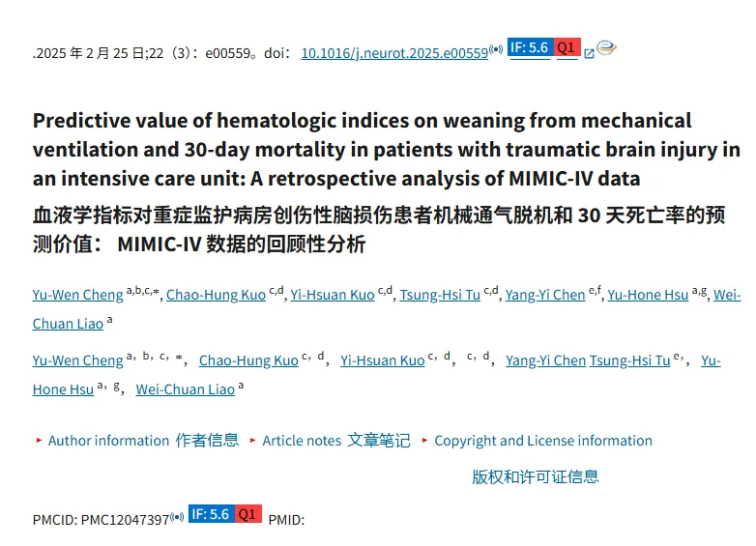Open the first Yu-Hone Hsu author link
The height and width of the screenshot is (546, 756).
648,295
